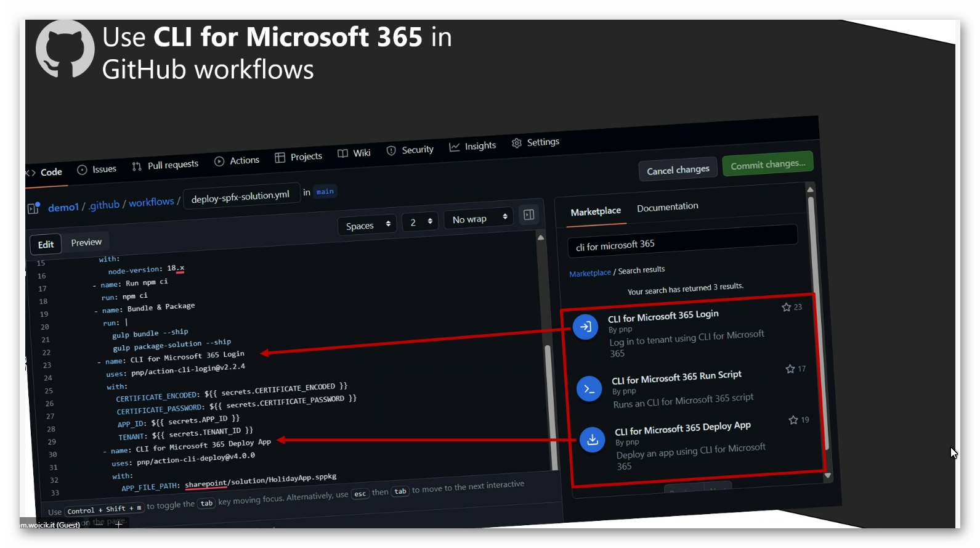Switch to the Documentation tab

click(x=667, y=207)
